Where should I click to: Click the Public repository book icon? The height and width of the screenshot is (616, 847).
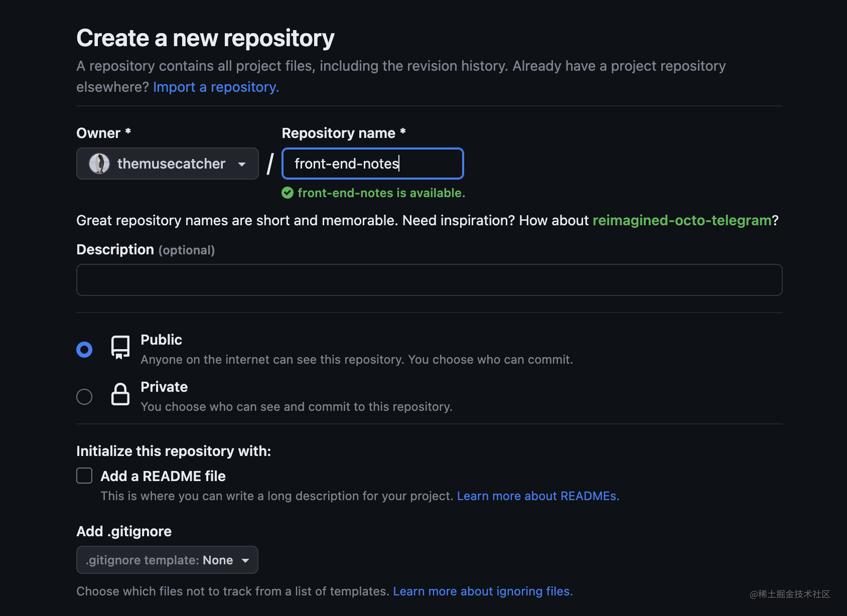[120, 347]
